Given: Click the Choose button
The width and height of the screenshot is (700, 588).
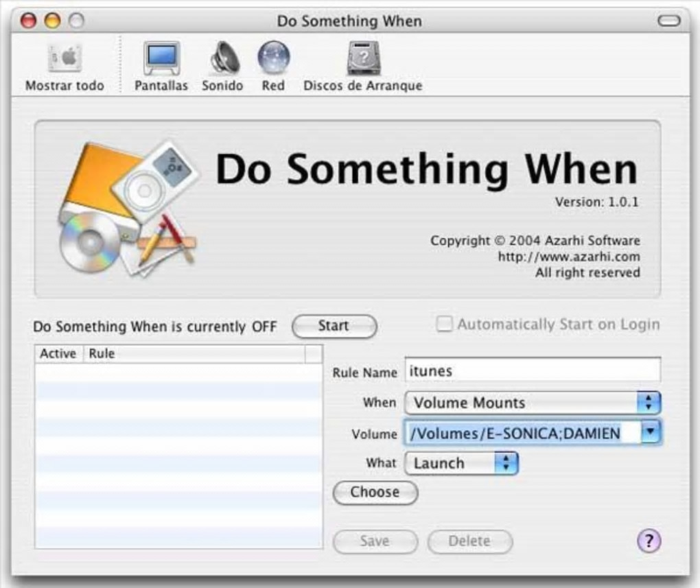Looking at the screenshot, I should tap(375, 493).
